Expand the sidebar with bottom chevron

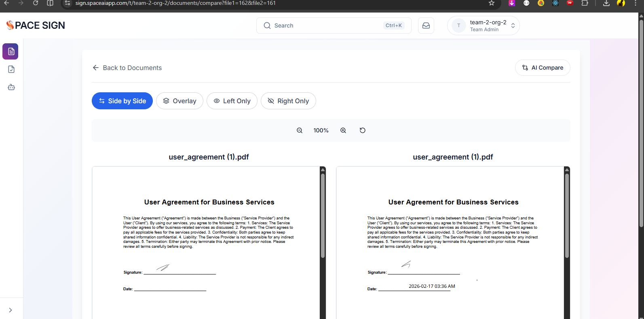coord(11,310)
